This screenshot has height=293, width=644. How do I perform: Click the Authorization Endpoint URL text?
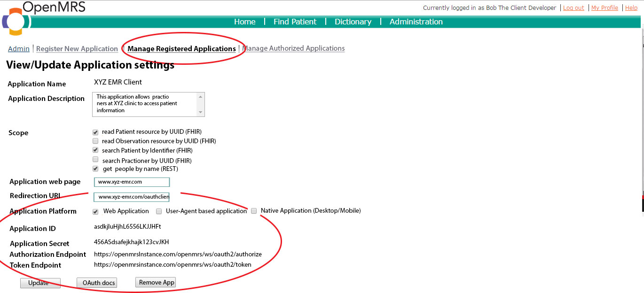pyautogui.click(x=178, y=254)
